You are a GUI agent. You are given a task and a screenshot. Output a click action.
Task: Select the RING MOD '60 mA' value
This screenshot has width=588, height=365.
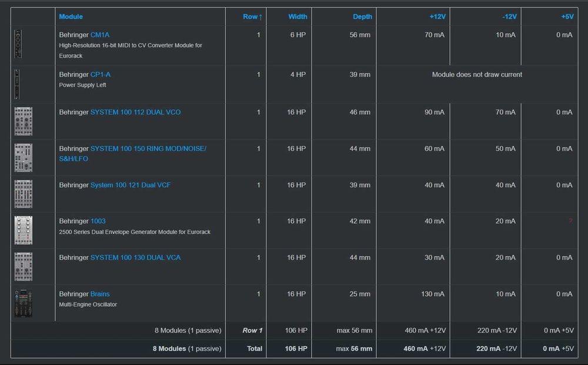point(435,149)
